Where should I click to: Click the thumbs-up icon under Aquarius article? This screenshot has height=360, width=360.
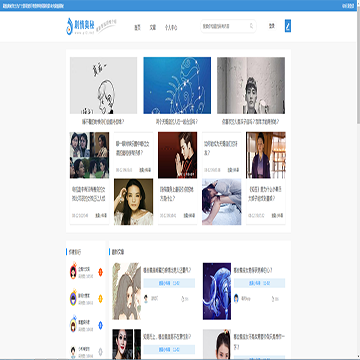point(273,299)
